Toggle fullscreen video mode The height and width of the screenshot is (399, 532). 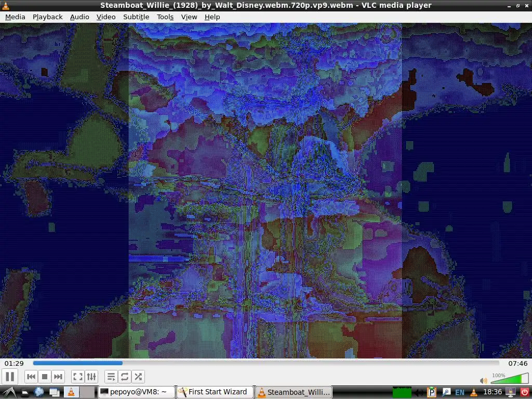pyautogui.click(x=78, y=377)
